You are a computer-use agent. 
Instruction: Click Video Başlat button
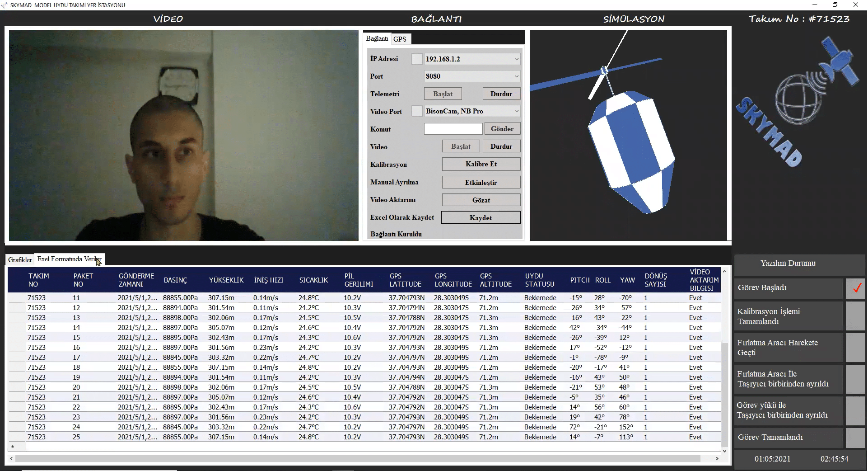[x=461, y=146]
